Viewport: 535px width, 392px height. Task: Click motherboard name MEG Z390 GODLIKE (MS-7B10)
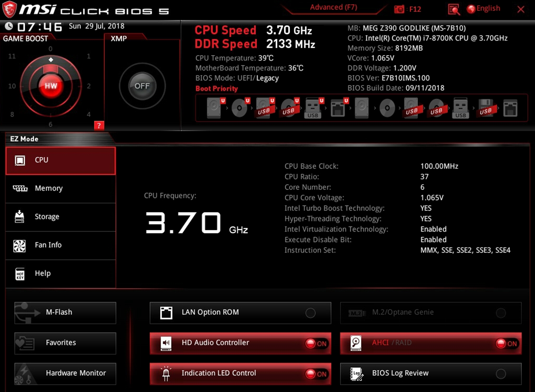coord(414,28)
